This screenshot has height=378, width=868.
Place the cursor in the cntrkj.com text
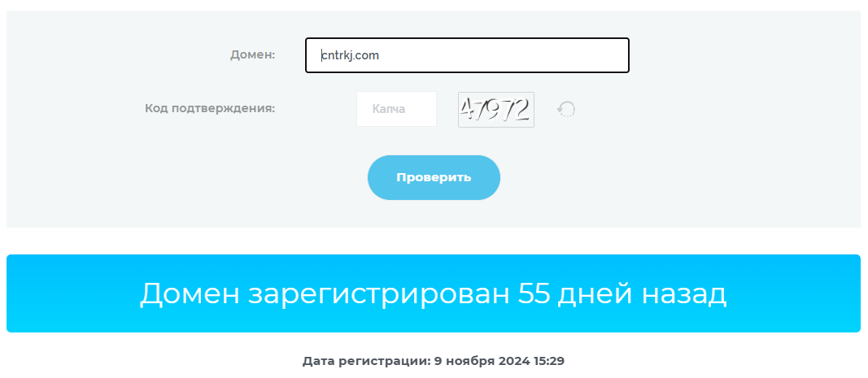(x=351, y=55)
